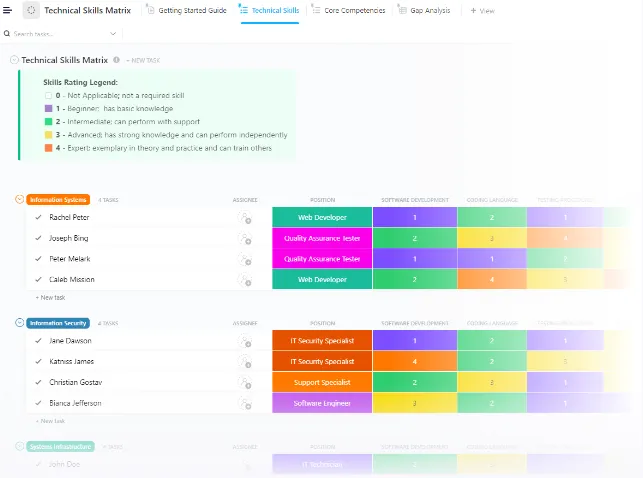Click the Technical Skills Matrix list icon
The image size is (643, 478).
coord(31,10)
